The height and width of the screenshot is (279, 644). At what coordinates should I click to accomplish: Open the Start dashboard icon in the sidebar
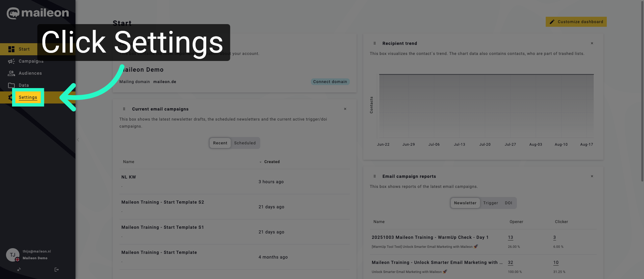pos(11,49)
